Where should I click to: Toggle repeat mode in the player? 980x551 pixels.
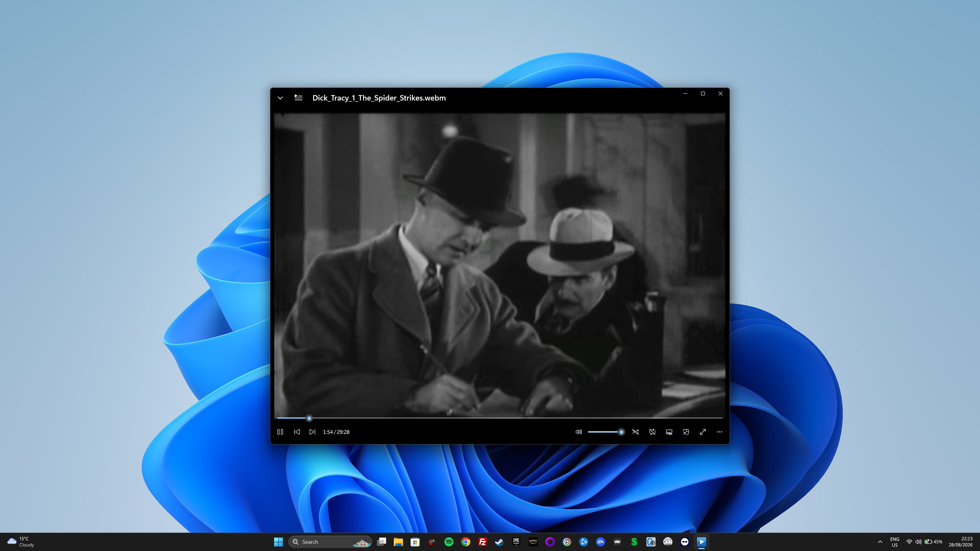pos(652,432)
